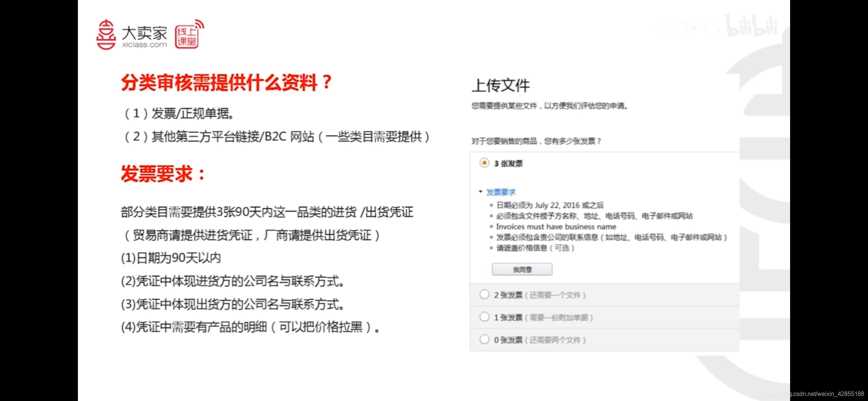Click the 上传文件 heading

click(x=500, y=85)
